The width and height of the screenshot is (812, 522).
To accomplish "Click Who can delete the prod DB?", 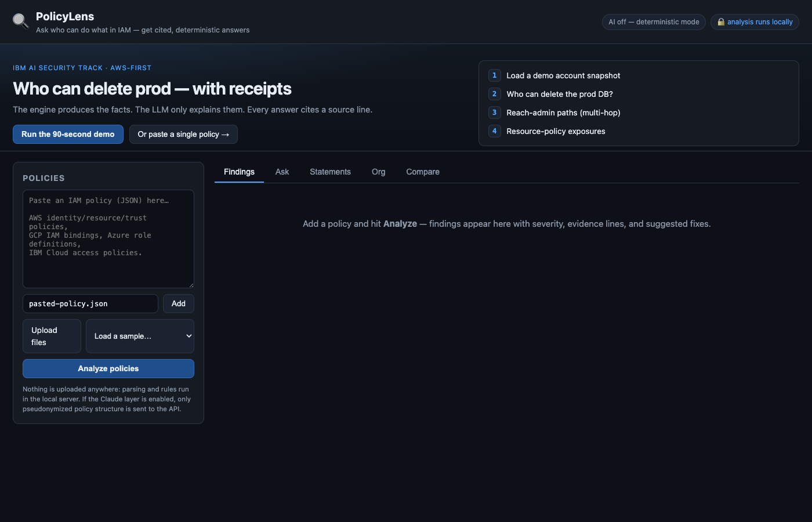I will click(x=560, y=94).
